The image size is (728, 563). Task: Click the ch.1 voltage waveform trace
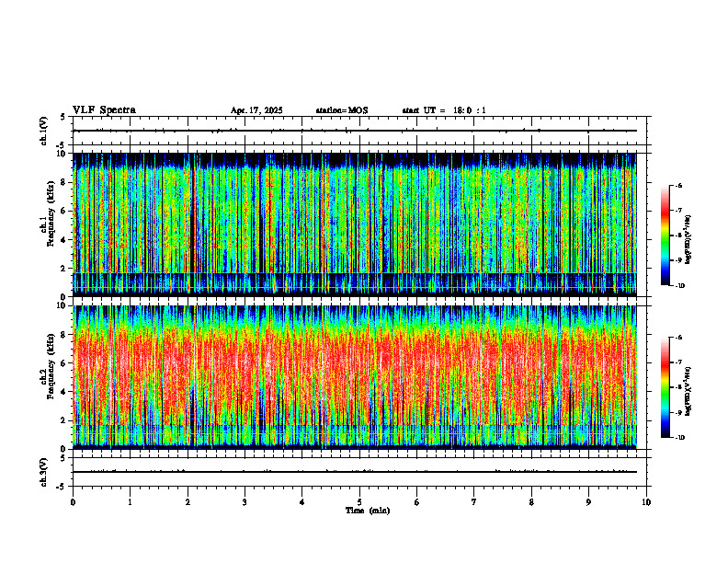click(x=355, y=131)
